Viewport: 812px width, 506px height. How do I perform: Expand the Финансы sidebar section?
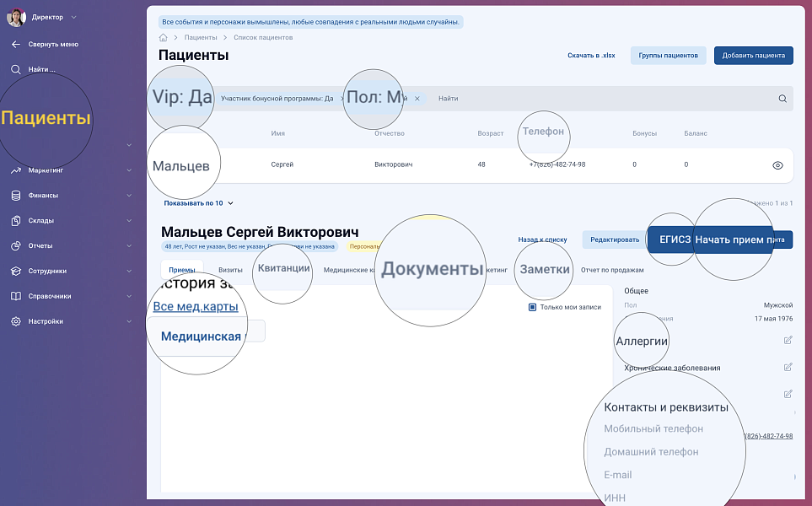click(x=129, y=196)
